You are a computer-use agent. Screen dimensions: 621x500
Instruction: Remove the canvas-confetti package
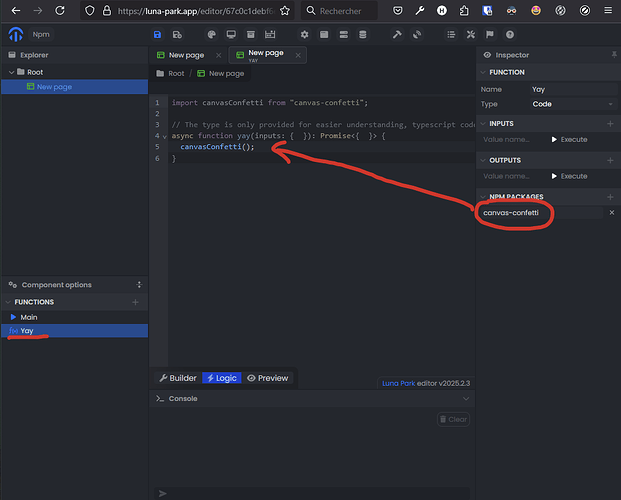pos(611,213)
